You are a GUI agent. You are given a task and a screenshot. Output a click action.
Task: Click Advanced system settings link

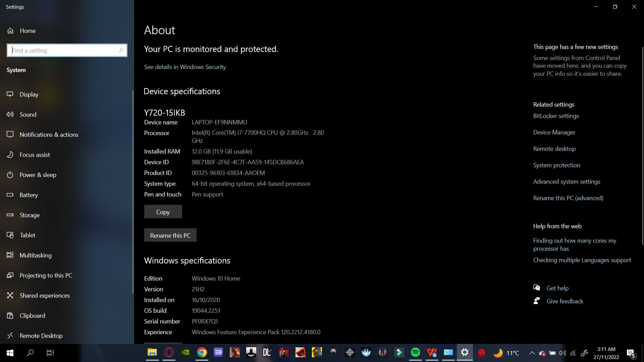click(x=567, y=181)
